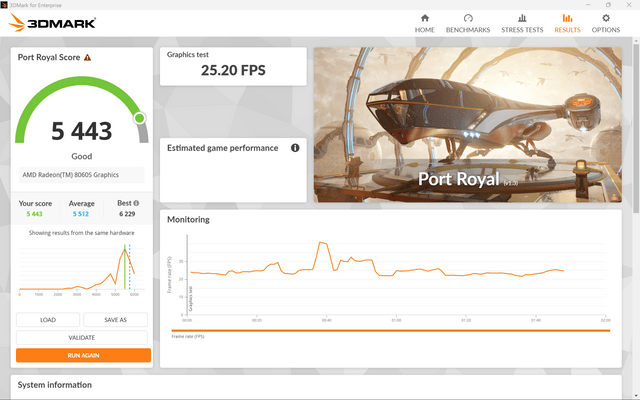Click the vertical scrollbar on the right

636,127
